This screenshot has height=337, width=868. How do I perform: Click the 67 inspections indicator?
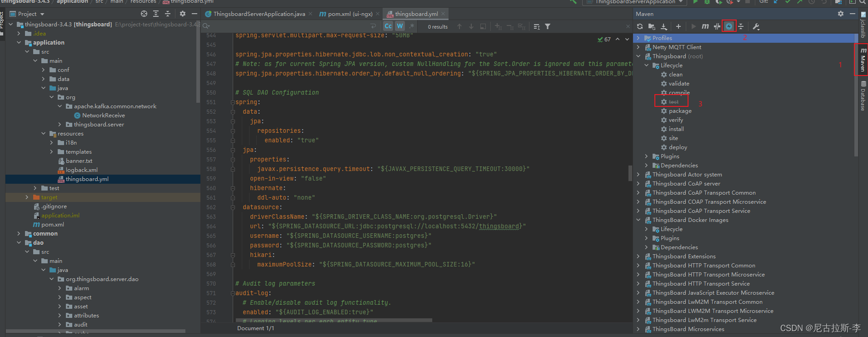[604, 40]
